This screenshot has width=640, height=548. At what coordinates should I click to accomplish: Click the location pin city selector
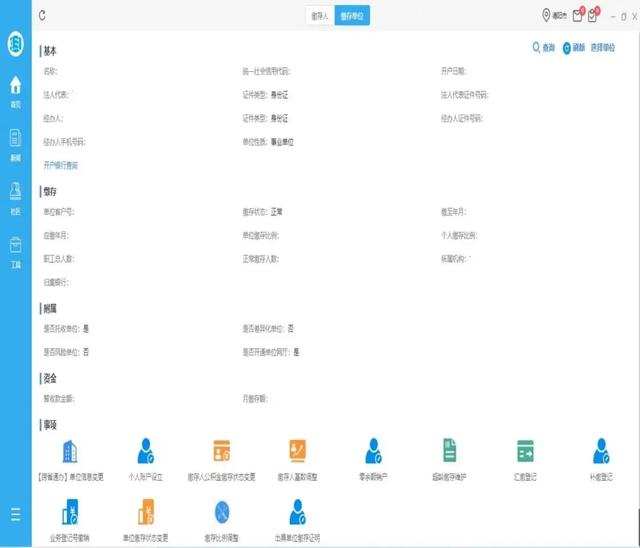tap(554, 16)
